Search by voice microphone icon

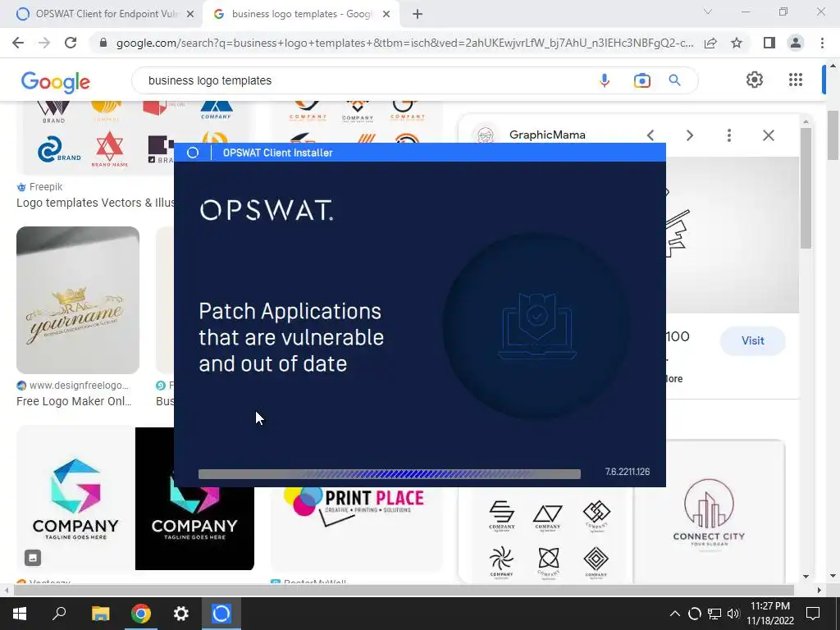(605, 80)
